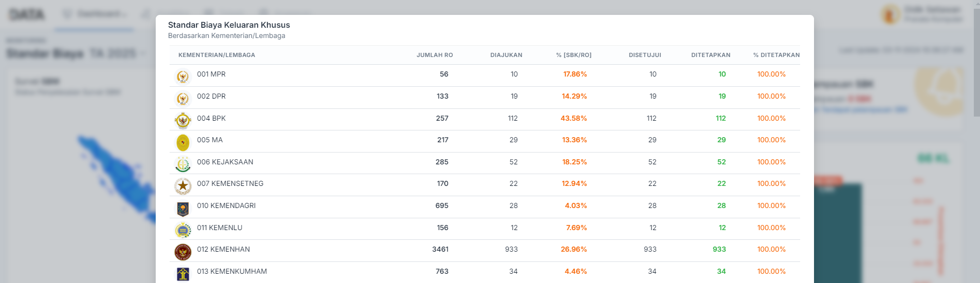Viewport: 980px width, 283px height.
Task: Click the 005 MA yellow emblem
Action: (x=183, y=142)
